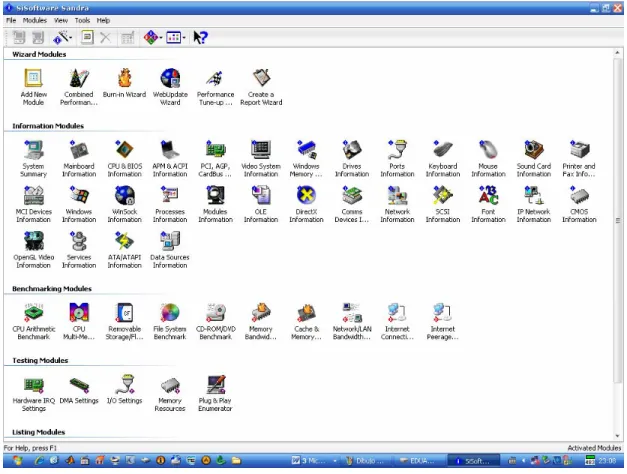Screen dimensions: 627x474
Task: Select IP Network Information icon
Action: click(x=534, y=204)
